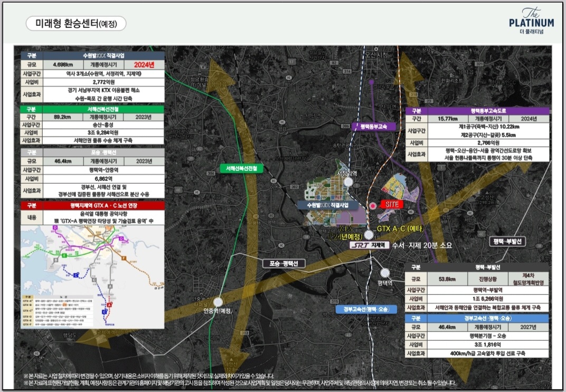Screen dimensions: 566x392
Task: Click the red SITE label on the map
Action: [392, 204]
